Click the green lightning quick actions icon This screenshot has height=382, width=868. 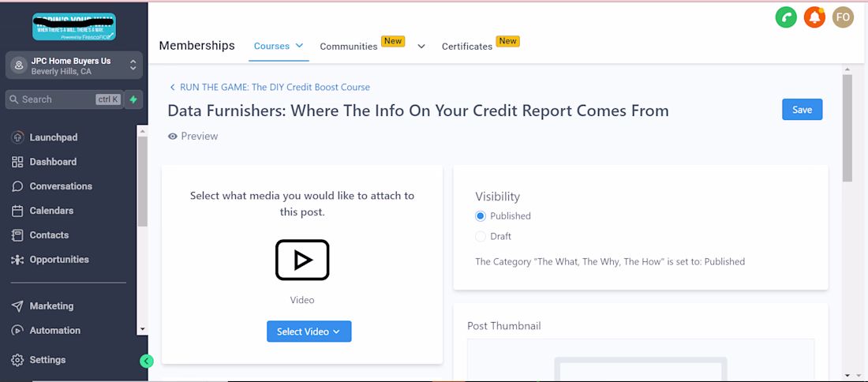133,99
